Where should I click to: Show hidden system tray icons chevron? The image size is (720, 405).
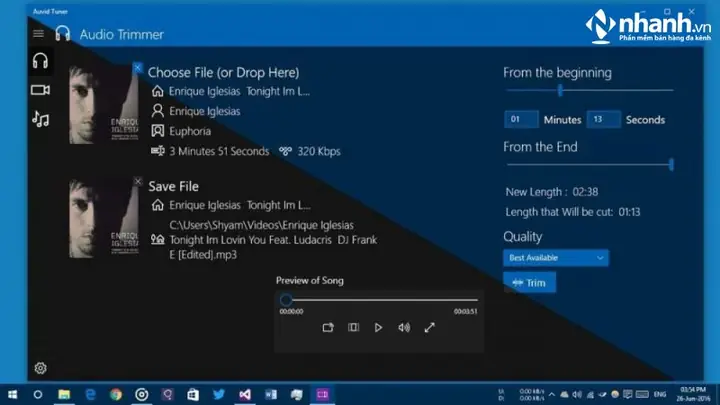click(551, 394)
